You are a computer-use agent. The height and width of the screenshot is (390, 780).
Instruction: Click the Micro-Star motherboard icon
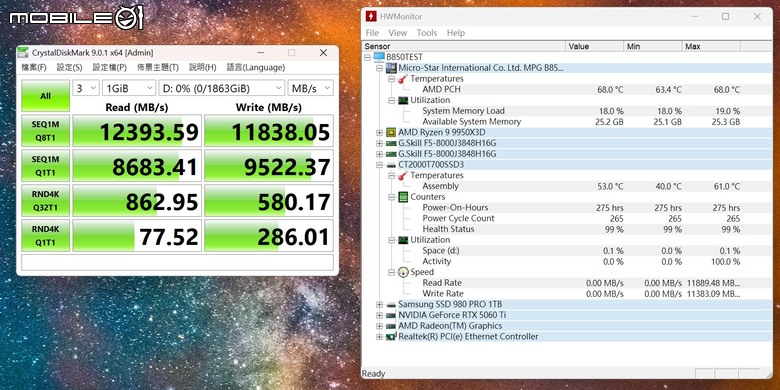point(391,68)
